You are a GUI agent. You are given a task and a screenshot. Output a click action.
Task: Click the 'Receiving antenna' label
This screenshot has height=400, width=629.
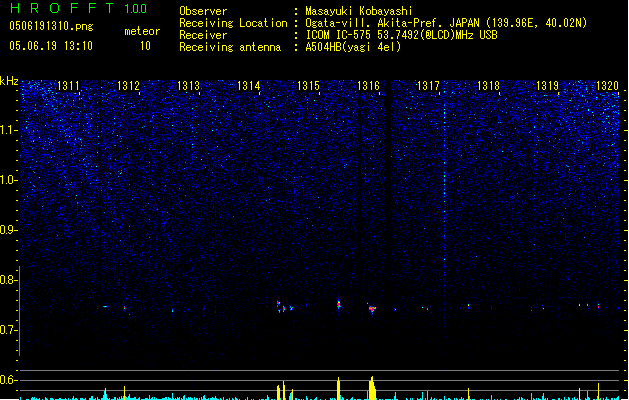click(230, 47)
